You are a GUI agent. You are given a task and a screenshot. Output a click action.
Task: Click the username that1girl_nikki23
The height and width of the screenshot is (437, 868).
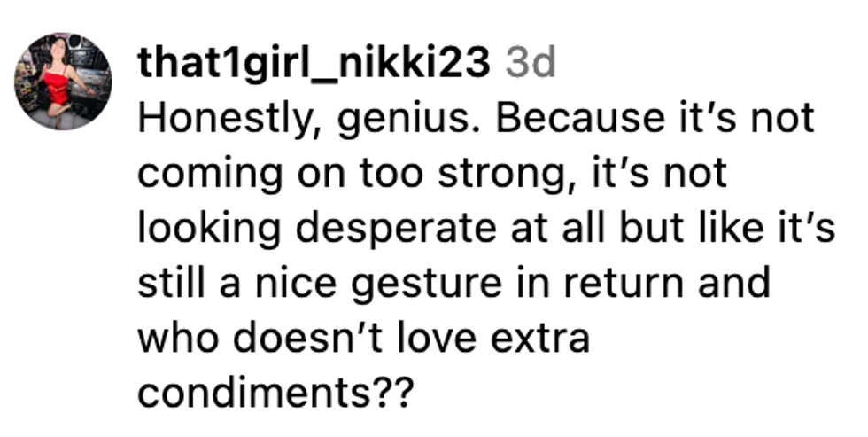pos(314,63)
